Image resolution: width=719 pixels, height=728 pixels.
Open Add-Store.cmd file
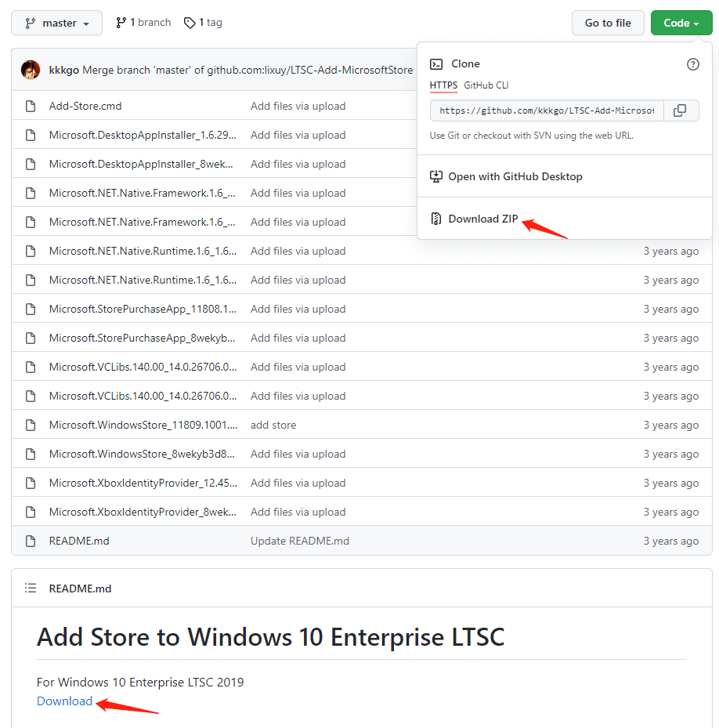pos(85,107)
